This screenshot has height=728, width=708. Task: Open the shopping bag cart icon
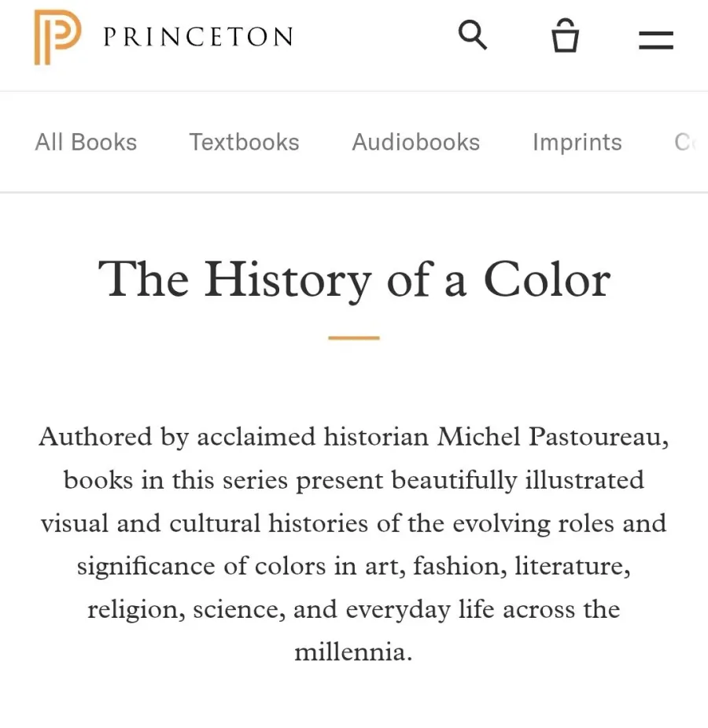point(565,35)
